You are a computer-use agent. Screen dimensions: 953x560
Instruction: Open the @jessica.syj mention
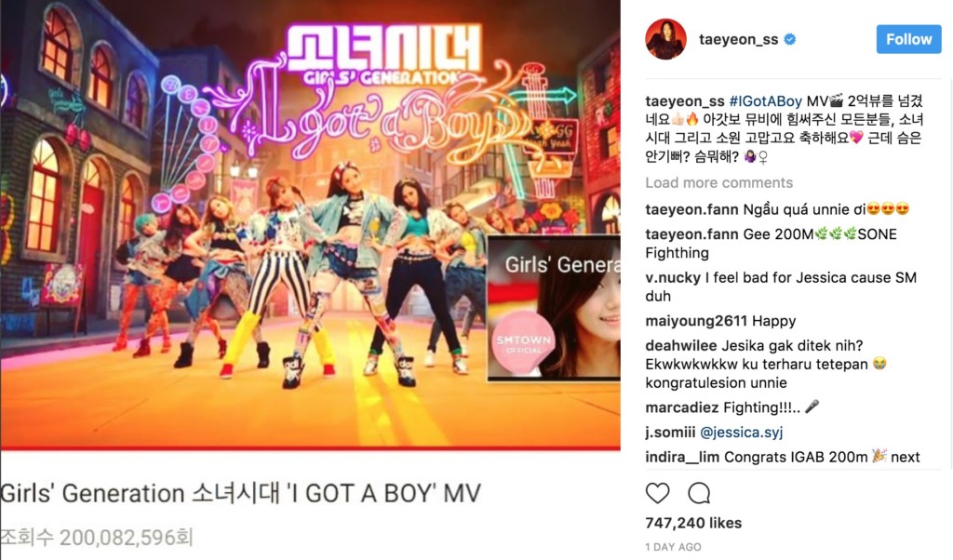coord(742,433)
